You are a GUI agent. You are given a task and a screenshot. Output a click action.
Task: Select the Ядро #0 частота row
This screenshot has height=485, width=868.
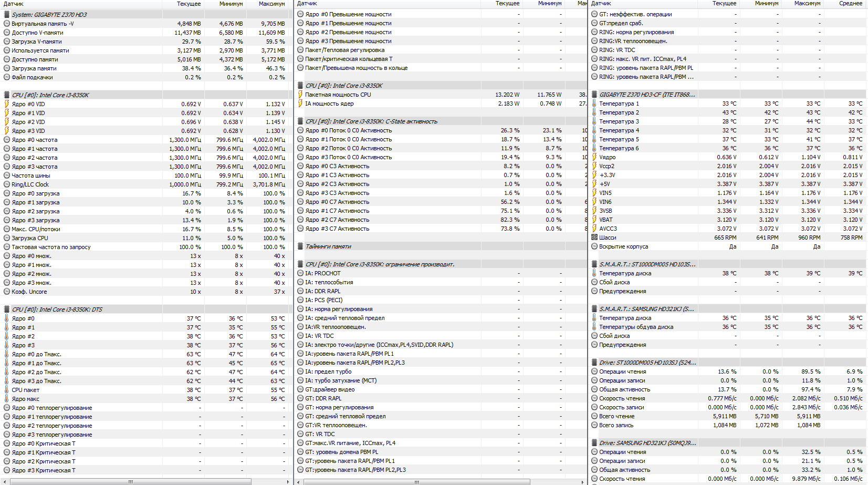tap(146, 140)
